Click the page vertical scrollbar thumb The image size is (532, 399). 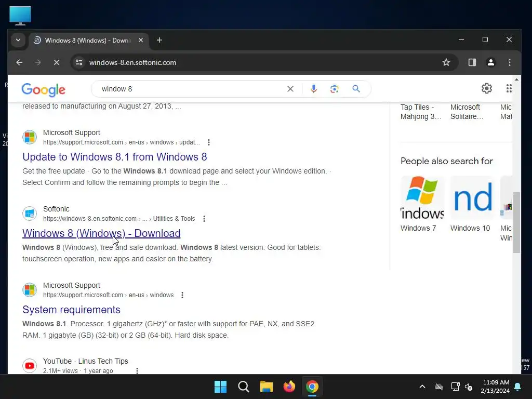[516, 222]
